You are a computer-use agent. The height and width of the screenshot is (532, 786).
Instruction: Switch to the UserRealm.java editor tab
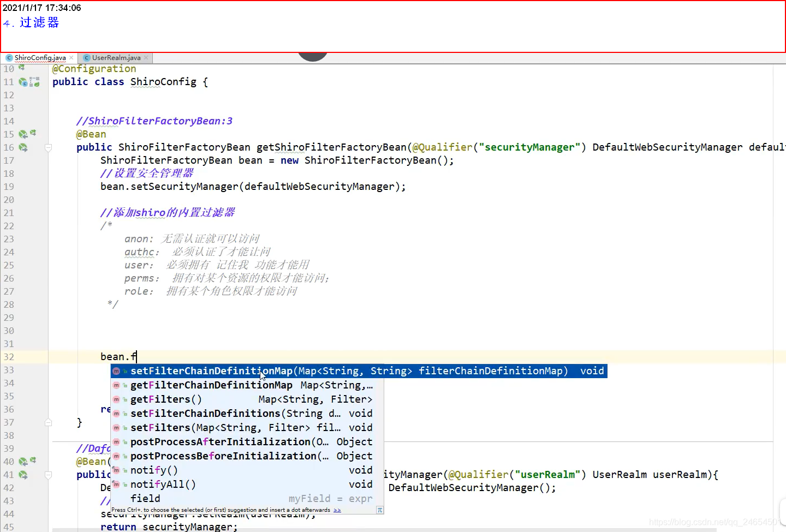[x=116, y=58]
